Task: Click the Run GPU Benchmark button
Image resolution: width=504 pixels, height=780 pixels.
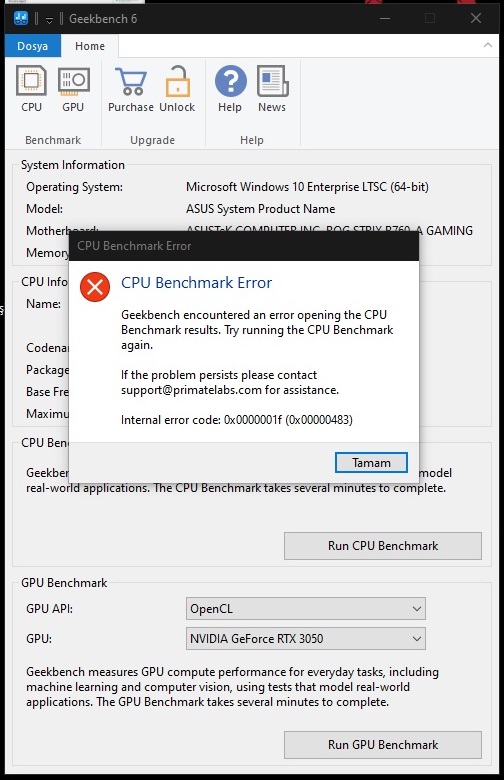Action: click(x=383, y=745)
